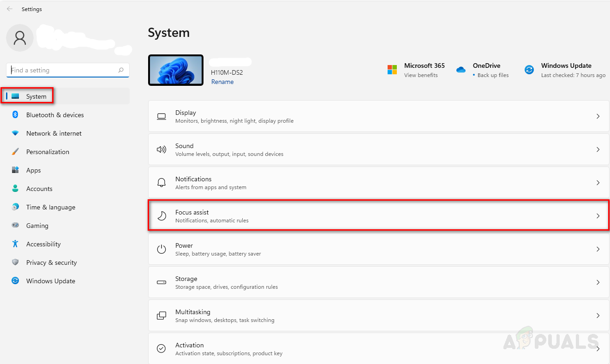Open Time & language section
The width and height of the screenshot is (610, 364).
click(50, 207)
